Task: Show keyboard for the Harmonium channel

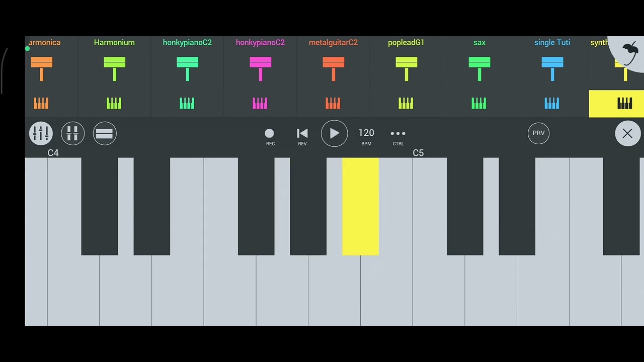Action: tap(114, 103)
